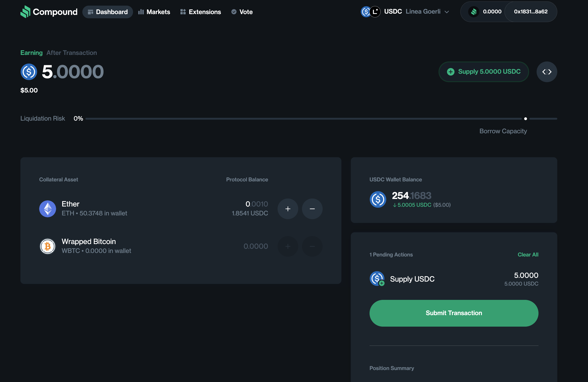Click the Ether token icon
588x382 pixels.
coord(48,209)
